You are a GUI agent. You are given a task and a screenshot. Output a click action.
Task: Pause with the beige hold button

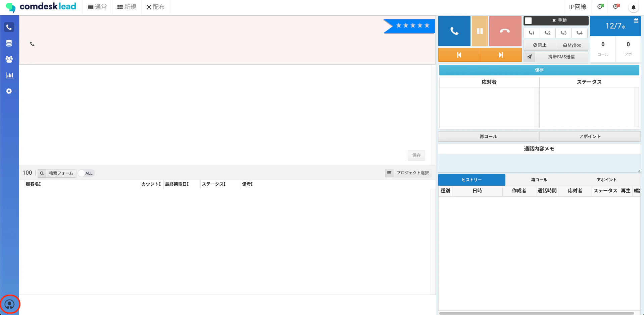click(x=480, y=31)
